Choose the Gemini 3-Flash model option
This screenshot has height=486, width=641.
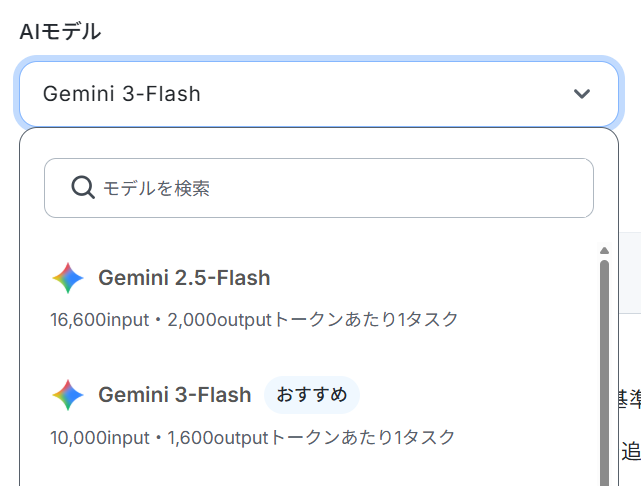pyautogui.click(x=175, y=395)
